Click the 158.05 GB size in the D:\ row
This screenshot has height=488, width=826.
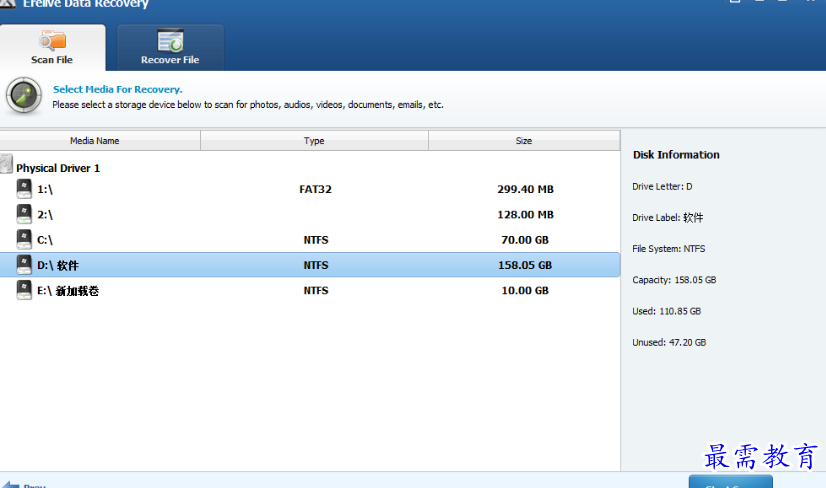click(525, 265)
